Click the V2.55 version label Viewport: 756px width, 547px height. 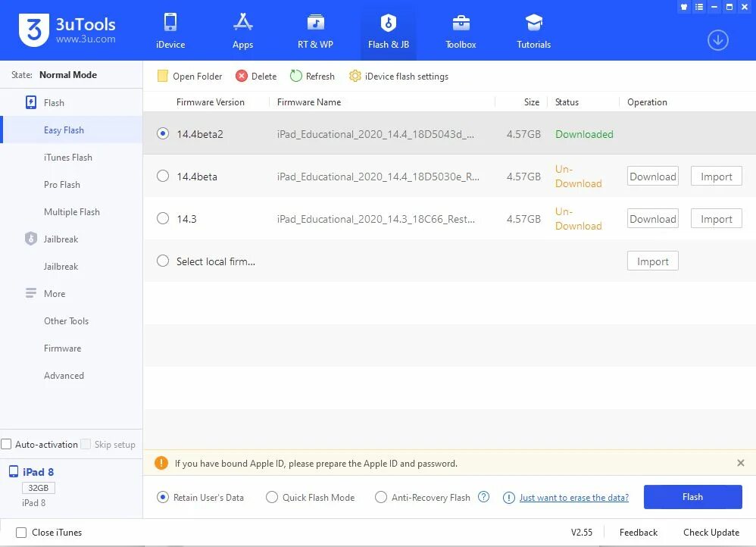582,532
